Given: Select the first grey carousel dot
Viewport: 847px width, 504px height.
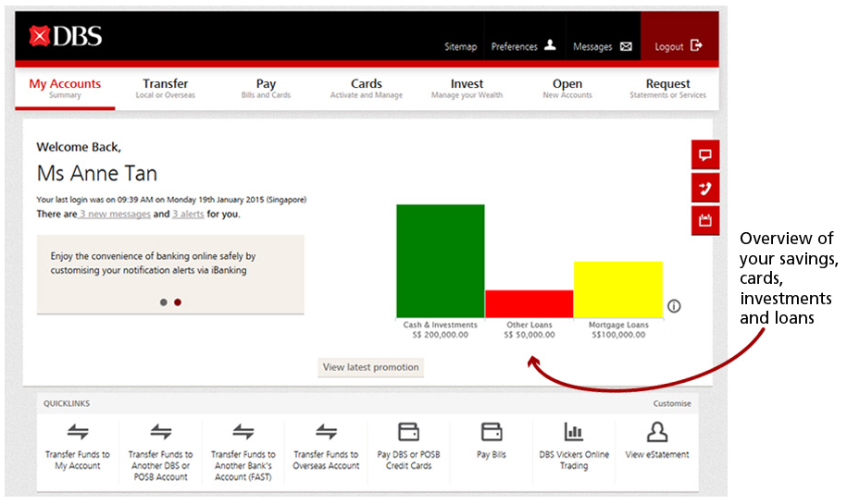Looking at the screenshot, I should pos(164,301).
